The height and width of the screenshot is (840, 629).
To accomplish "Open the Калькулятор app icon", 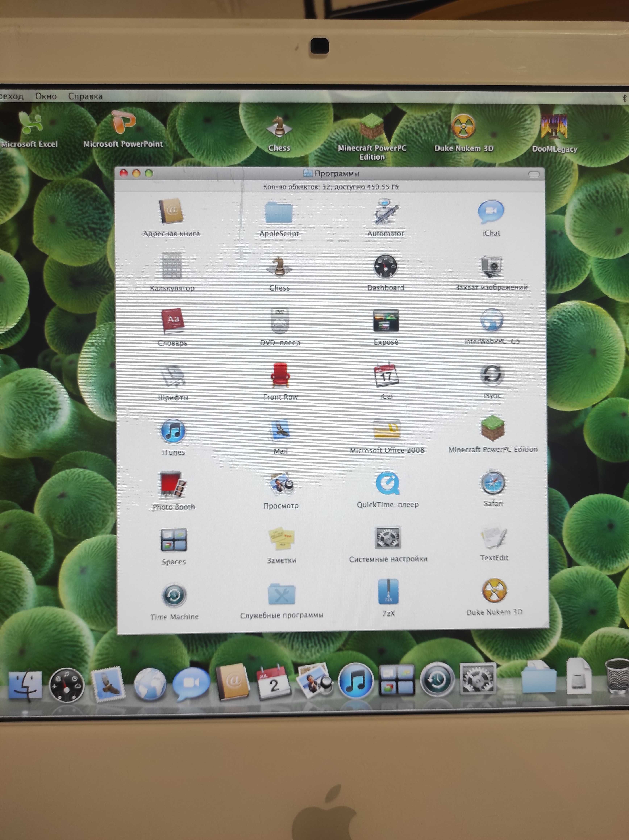I will point(172,267).
